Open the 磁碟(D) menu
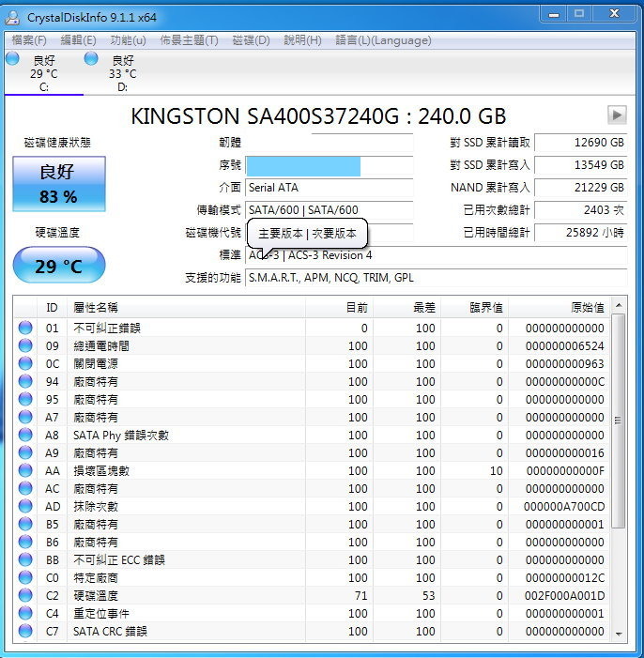The height and width of the screenshot is (658, 644). pos(251,40)
